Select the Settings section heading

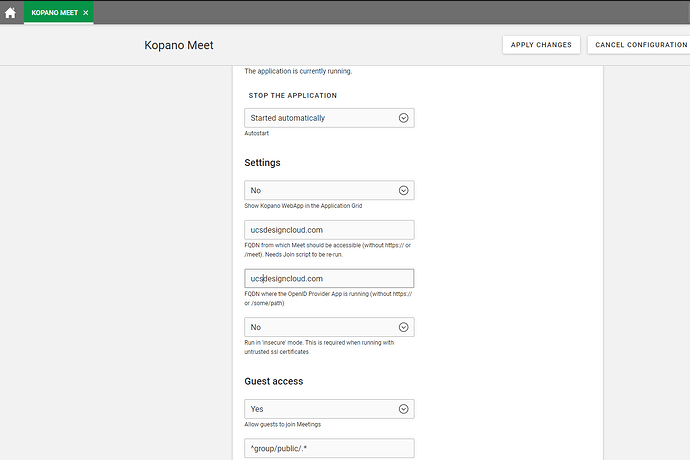click(262, 163)
